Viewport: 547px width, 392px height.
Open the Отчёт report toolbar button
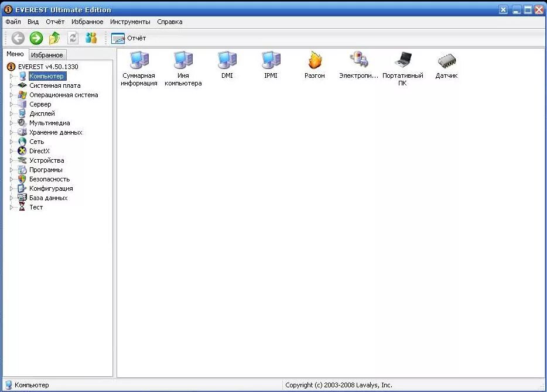128,39
